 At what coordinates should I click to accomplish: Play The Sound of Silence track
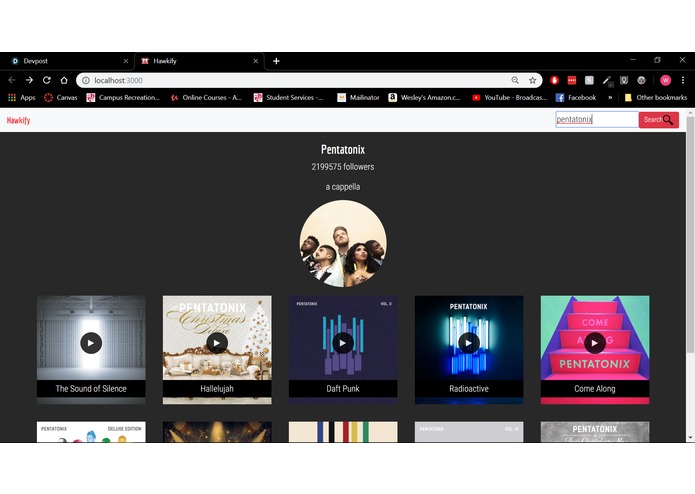tap(91, 343)
